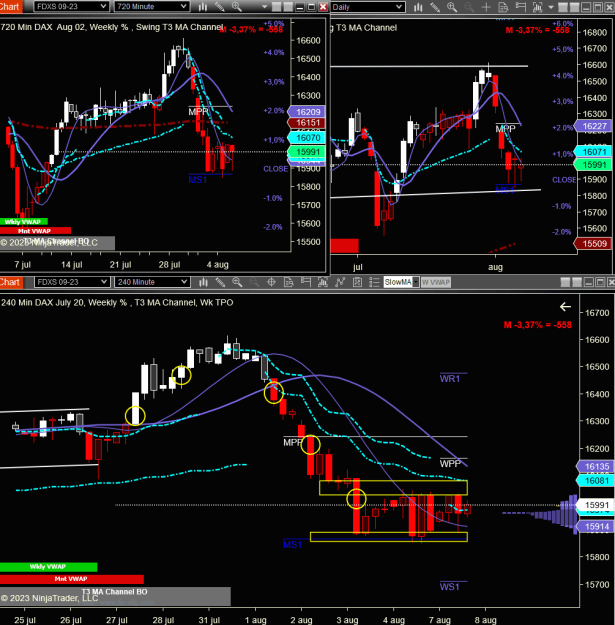Click return arrow in 240 Minute chart
615x625 pixels.
point(565,307)
